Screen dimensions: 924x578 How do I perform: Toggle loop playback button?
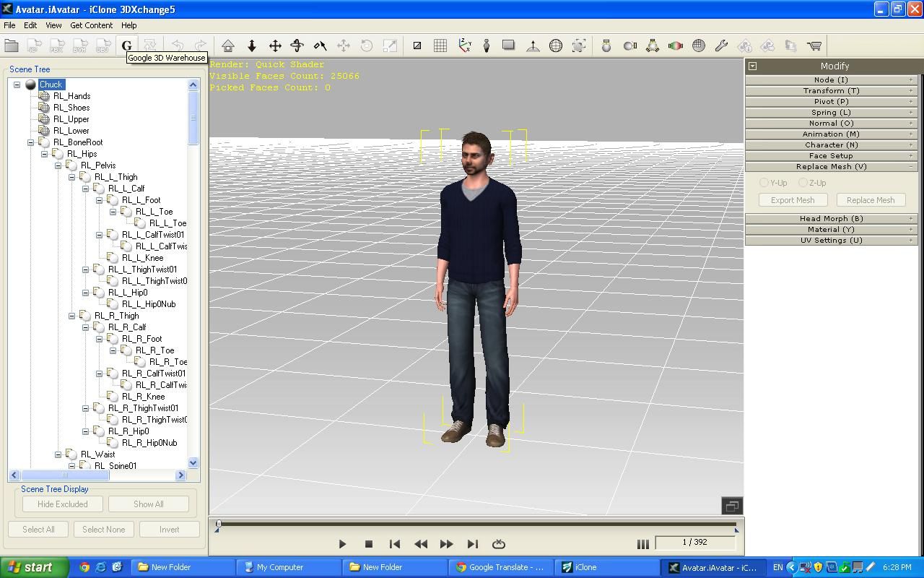click(x=498, y=544)
